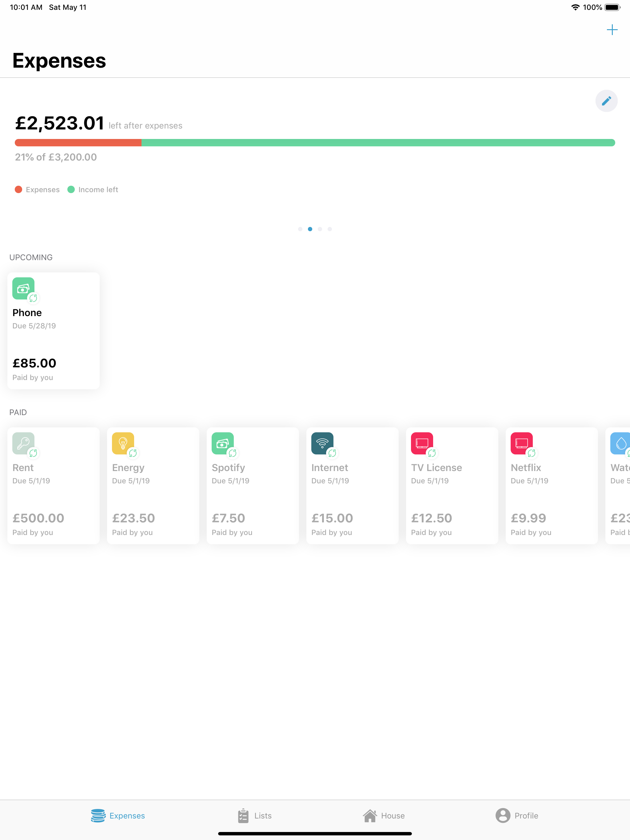Tap the Netflix card's television icon

pyautogui.click(x=522, y=444)
